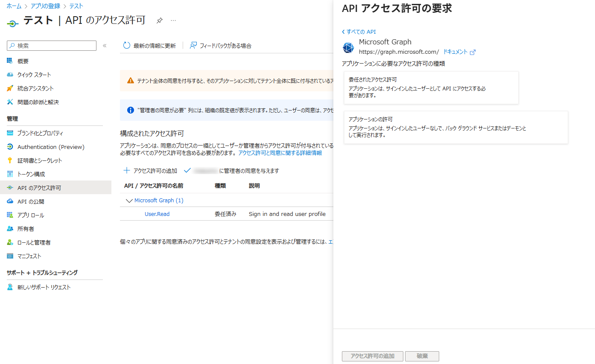This screenshot has height=364, width=595.
Task: Click the ロールと管理者 icon
Action: coord(10,242)
